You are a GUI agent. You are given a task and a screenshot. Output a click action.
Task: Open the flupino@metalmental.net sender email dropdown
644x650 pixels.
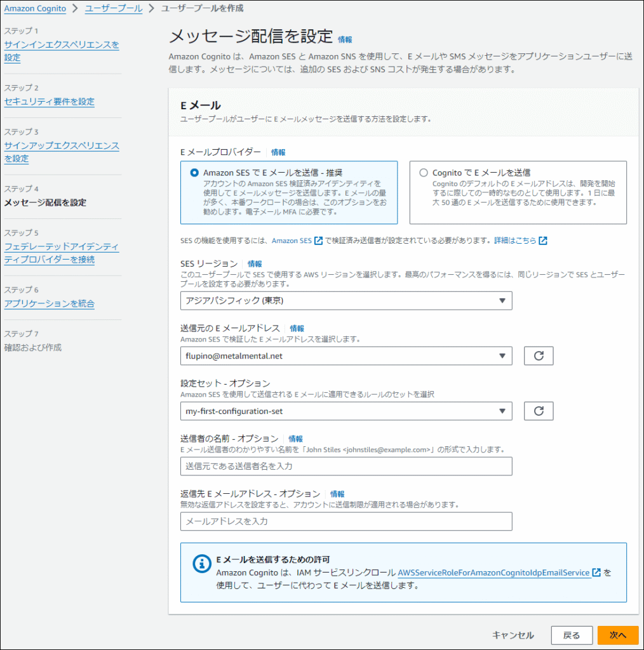346,356
